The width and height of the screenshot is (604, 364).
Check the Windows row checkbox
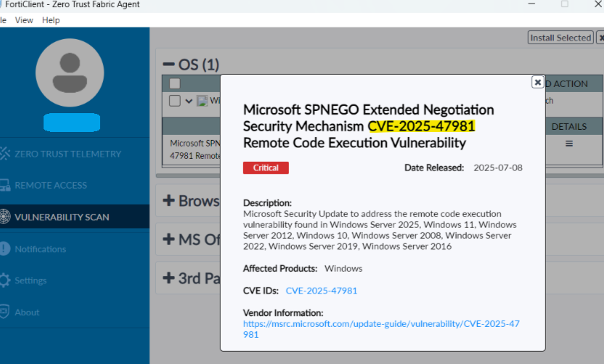pos(175,101)
